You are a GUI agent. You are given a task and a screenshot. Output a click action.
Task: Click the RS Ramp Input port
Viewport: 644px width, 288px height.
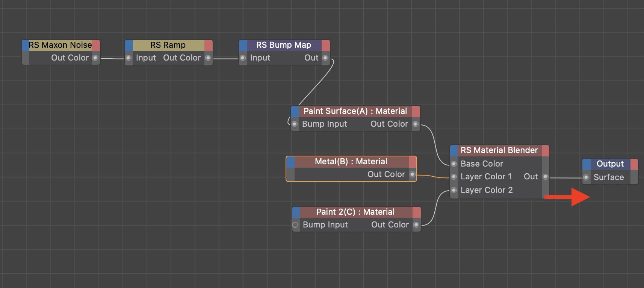128,58
